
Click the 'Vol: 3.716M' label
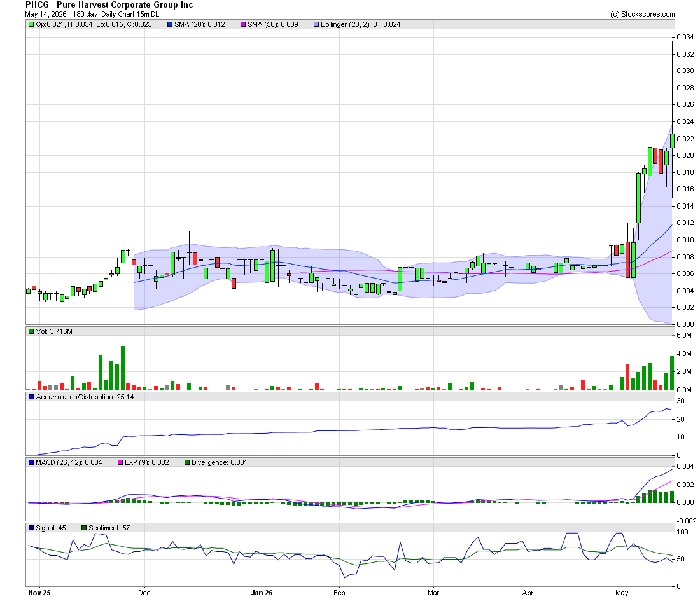pos(54,331)
